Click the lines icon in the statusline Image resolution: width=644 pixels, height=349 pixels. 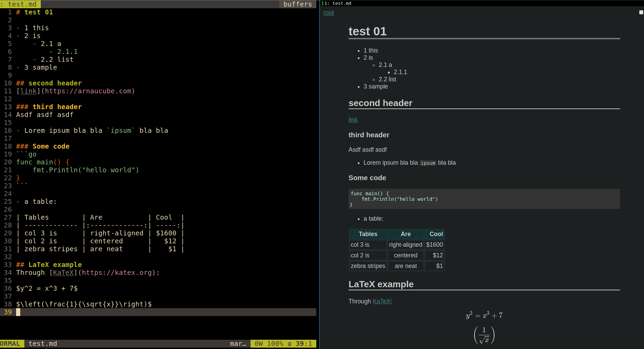coord(290,344)
